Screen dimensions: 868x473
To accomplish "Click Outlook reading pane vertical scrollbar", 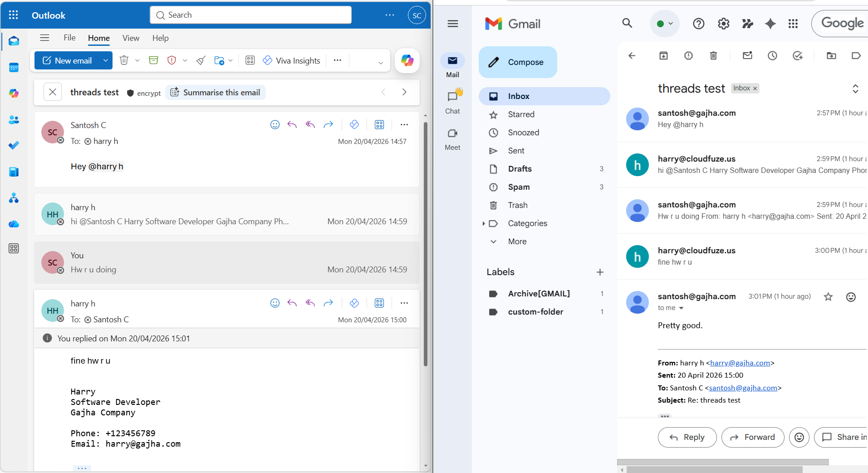I will point(426,244).
